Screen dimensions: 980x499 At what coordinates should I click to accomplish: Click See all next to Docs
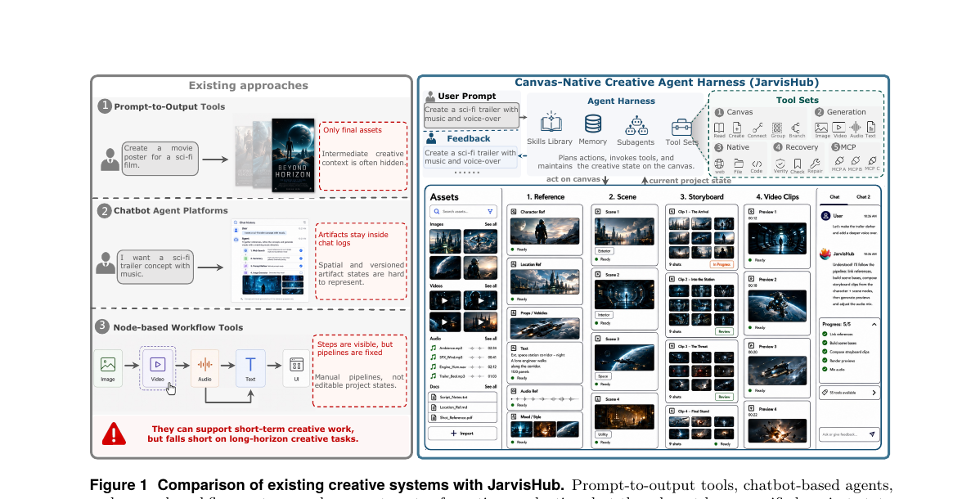click(x=491, y=386)
